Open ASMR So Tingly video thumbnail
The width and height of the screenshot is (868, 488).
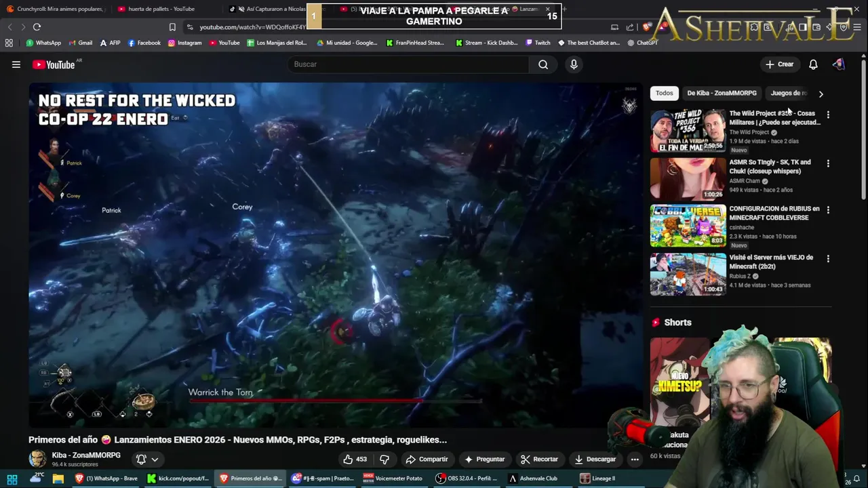(688, 179)
